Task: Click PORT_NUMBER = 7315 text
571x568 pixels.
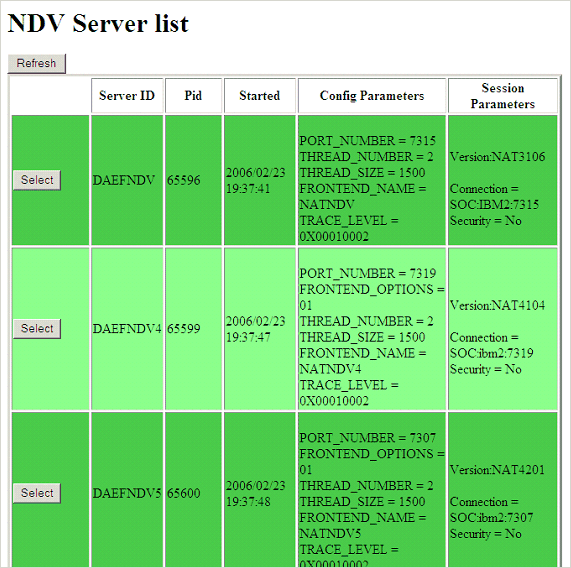Action: [x=367, y=141]
